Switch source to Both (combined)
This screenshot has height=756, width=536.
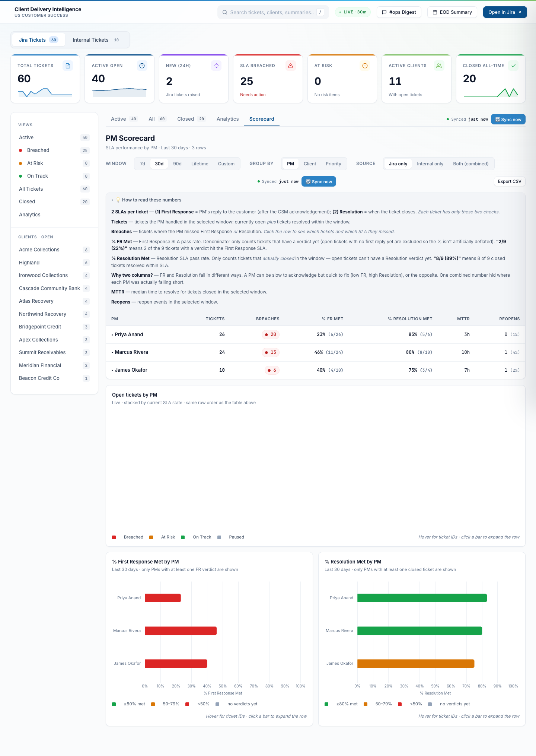(470, 164)
